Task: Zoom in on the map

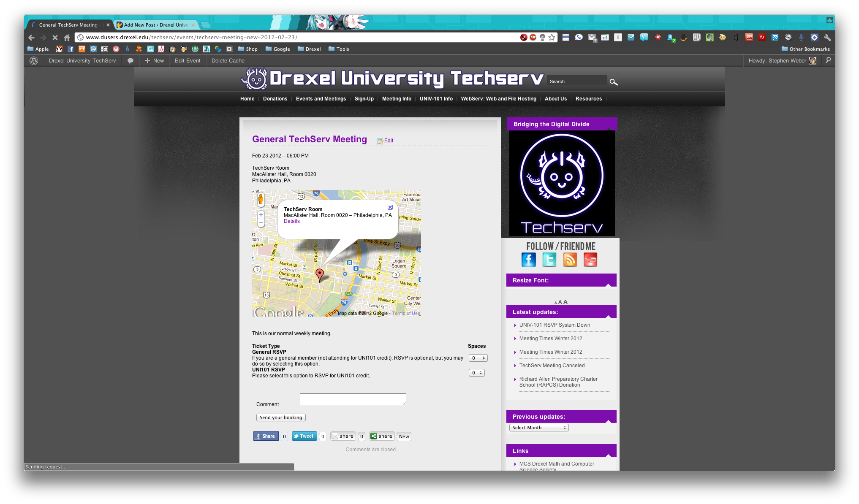Action: pos(261,215)
